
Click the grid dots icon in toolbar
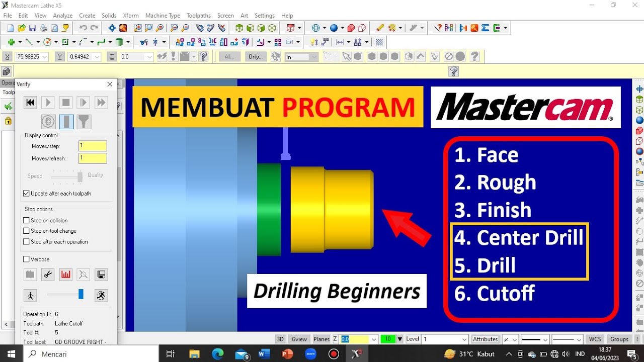[x=379, y=42]
